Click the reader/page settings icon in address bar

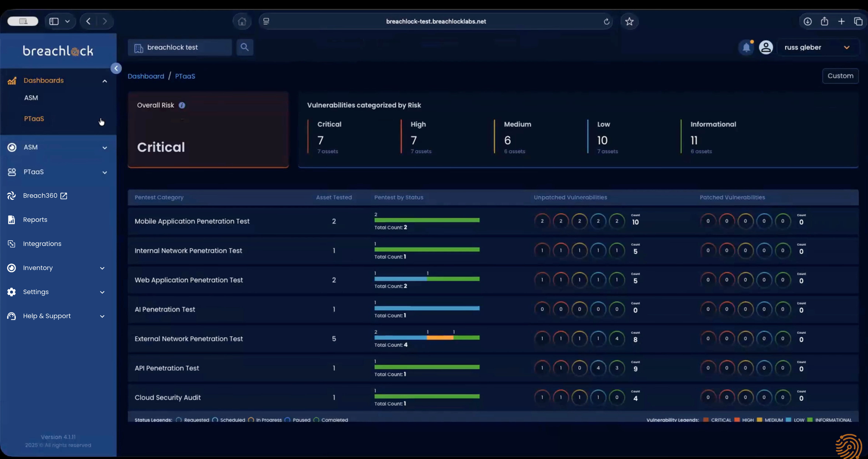coord(266,21)
